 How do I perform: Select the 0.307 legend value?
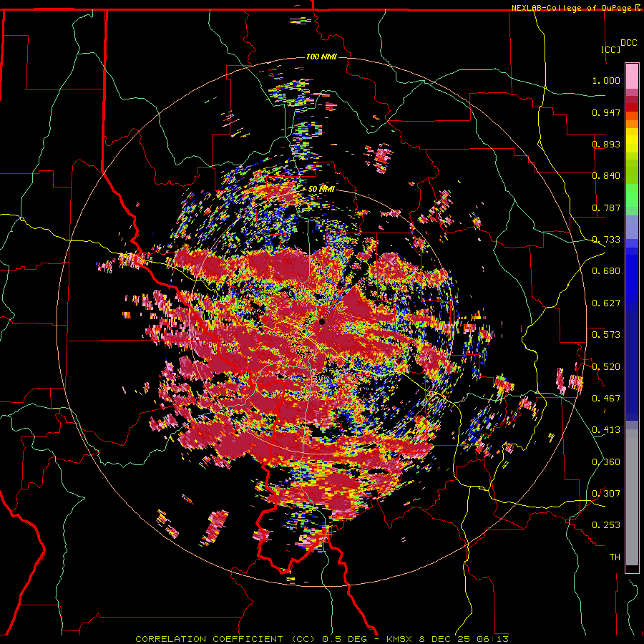point(606,494)
